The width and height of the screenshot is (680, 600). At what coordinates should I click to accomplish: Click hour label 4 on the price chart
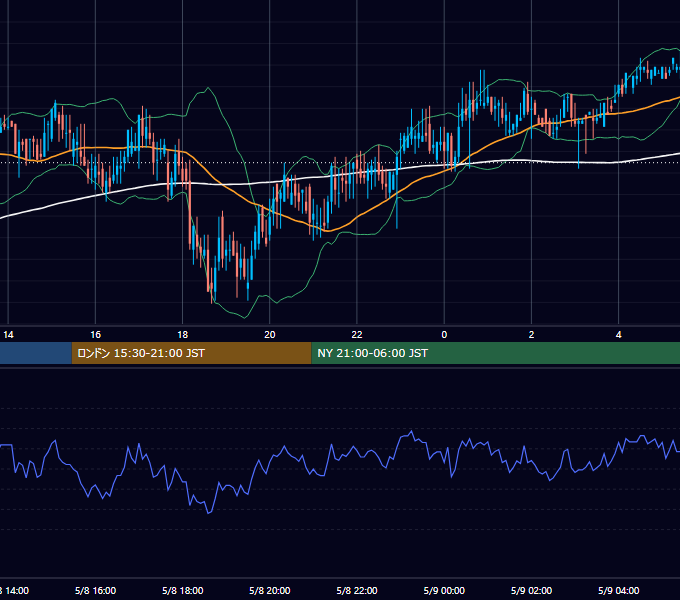tap(618, 335)
